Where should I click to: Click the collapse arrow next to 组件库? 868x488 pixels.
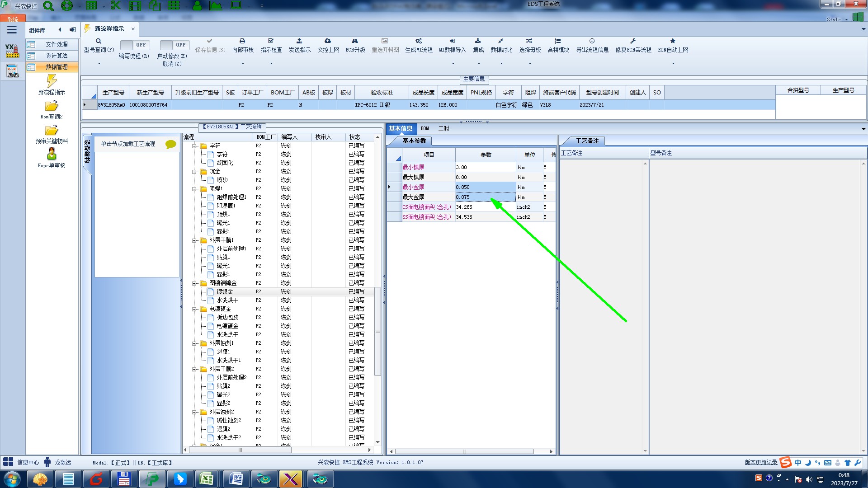pos(60,30)
